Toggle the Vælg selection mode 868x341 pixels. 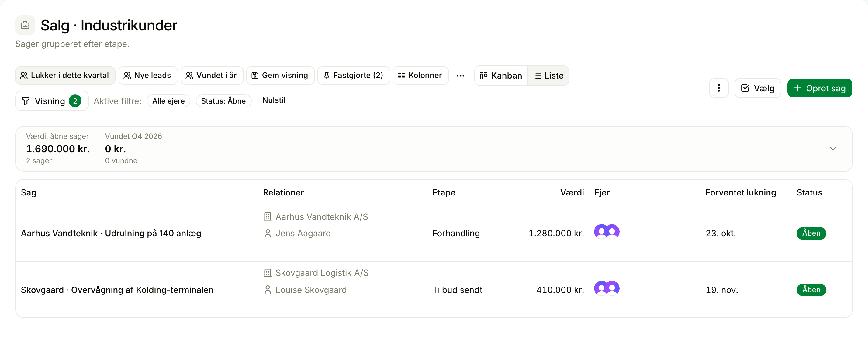(757, 88)
